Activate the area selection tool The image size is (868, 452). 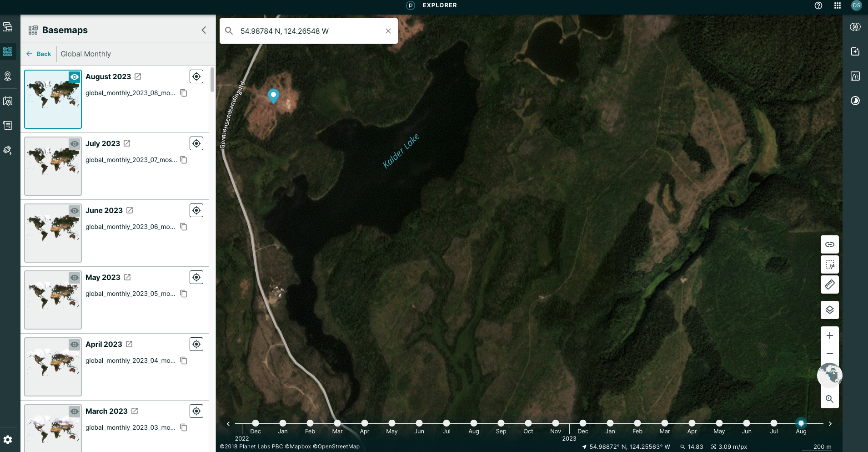tap(830, 264)
